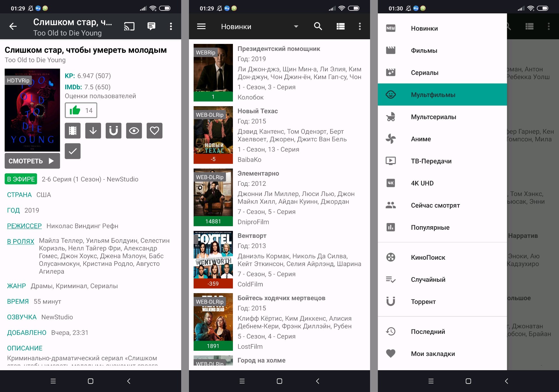Open the РЕЖИССЕР link

point(24,226)
